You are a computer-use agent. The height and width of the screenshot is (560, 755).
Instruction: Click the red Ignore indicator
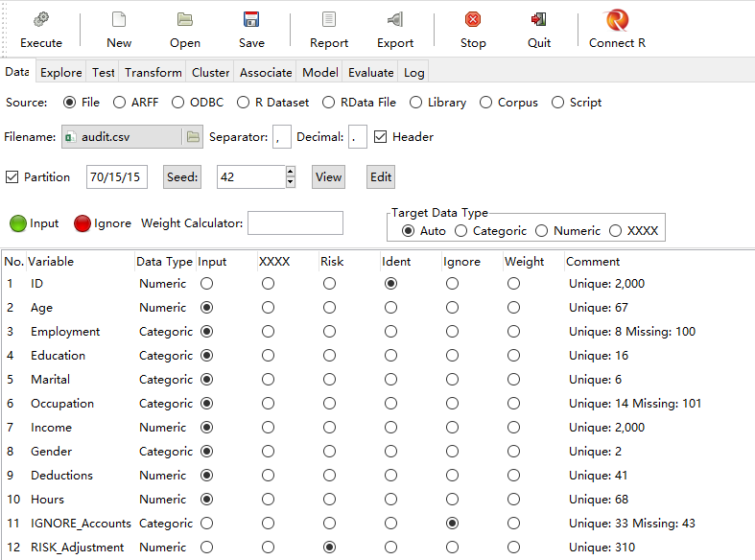[83, 223]
